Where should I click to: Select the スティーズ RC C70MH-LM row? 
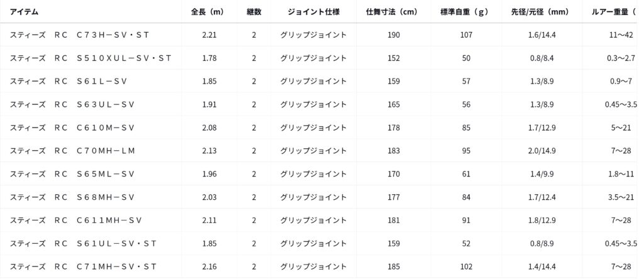[72, 151]
